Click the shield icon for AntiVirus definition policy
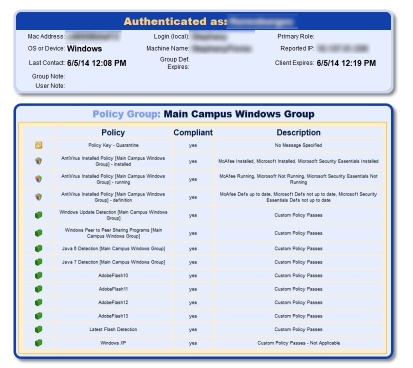This screenshot has width=413, height=368. pos(39,197)
